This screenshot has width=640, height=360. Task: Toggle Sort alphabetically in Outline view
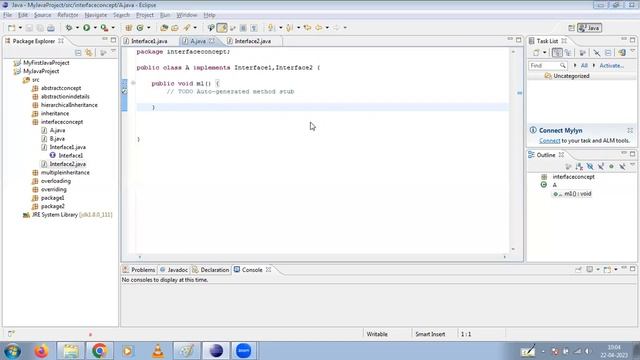pos(579,167)
